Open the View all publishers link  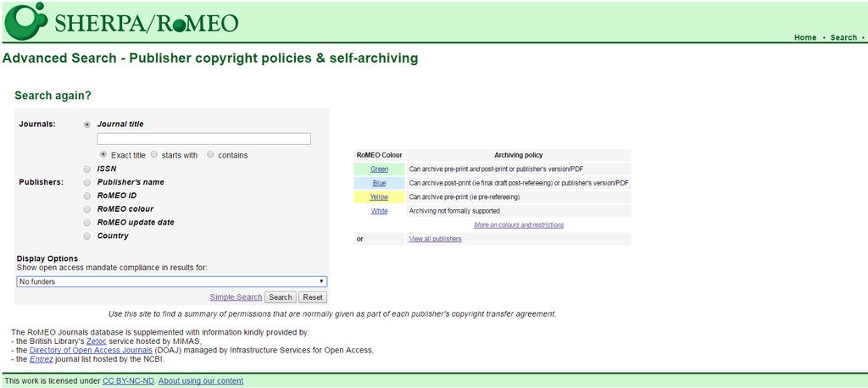click(x=435, y=239)
